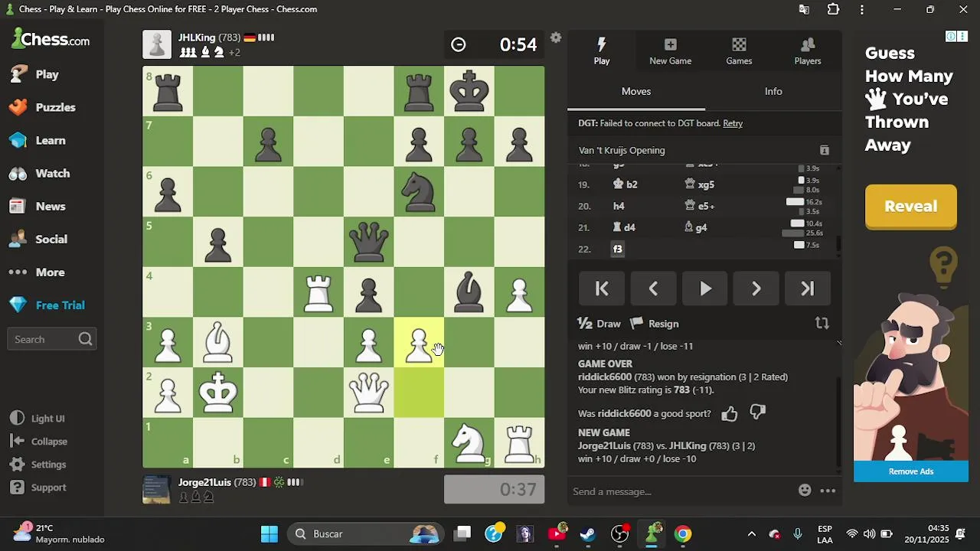This screenshot has height=551, width=980.
Task: Select move h4 in move list
Action: coord(619,206)
